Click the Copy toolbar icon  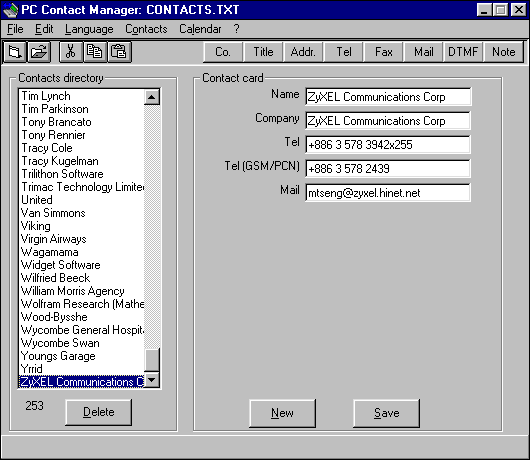(95, 52)
